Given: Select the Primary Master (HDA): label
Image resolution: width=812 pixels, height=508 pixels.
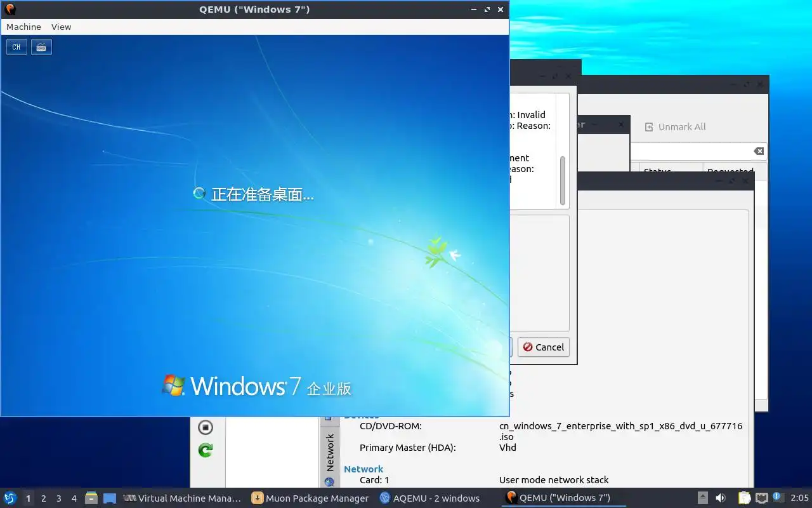Looking at the screenshot, I should point(408,448).
